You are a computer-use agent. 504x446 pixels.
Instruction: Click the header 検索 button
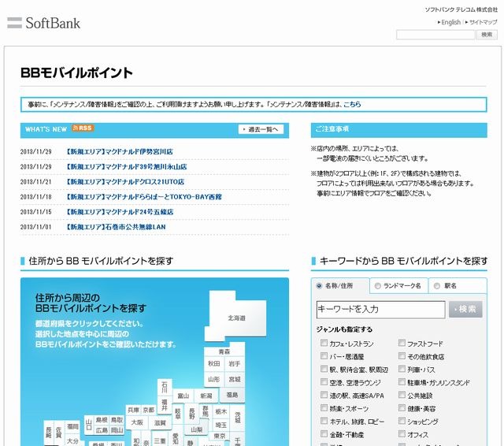487,35
